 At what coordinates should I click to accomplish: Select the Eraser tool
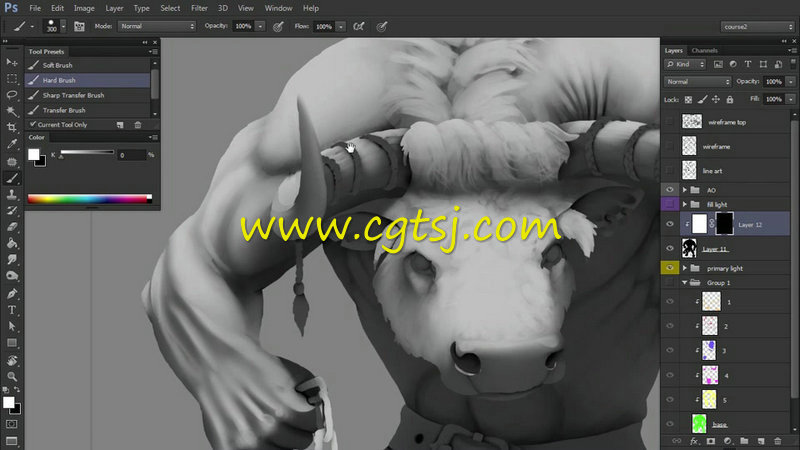(x=12, y=227)
